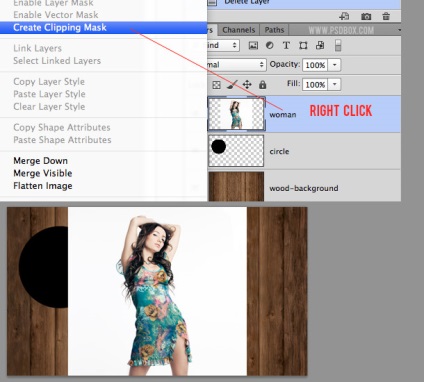Image resolution: width=424 pixels, height=382 pixels.
Task: Click the adjustment layer filter icon
Action: [269, 45]
